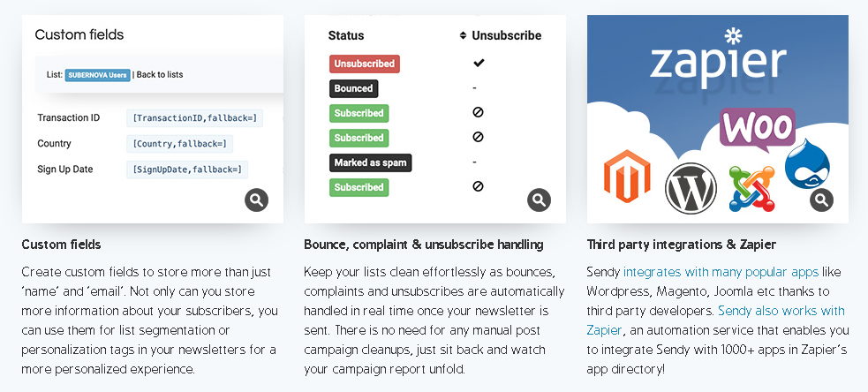Click the red Unsubscribed status badge
Screen dimensions: 868x392
365,64
